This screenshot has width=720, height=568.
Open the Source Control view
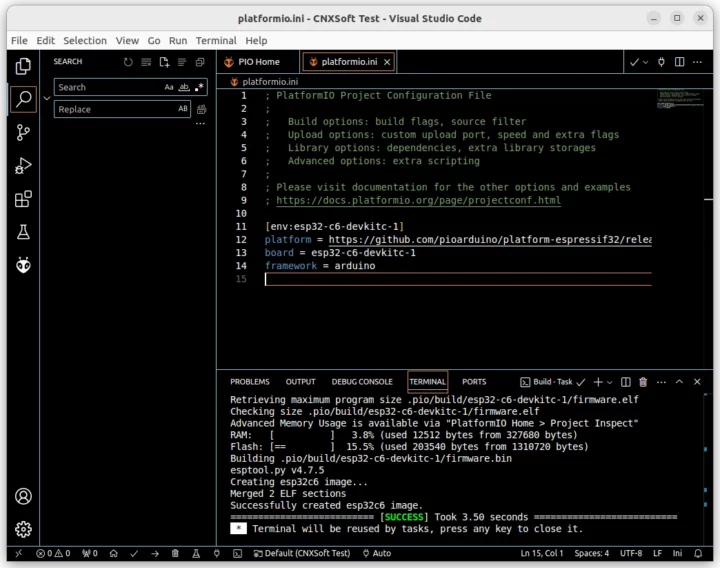tap(23, 132)
